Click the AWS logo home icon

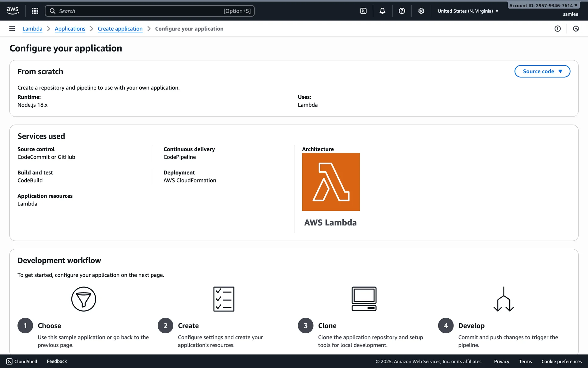pos(13,11)
